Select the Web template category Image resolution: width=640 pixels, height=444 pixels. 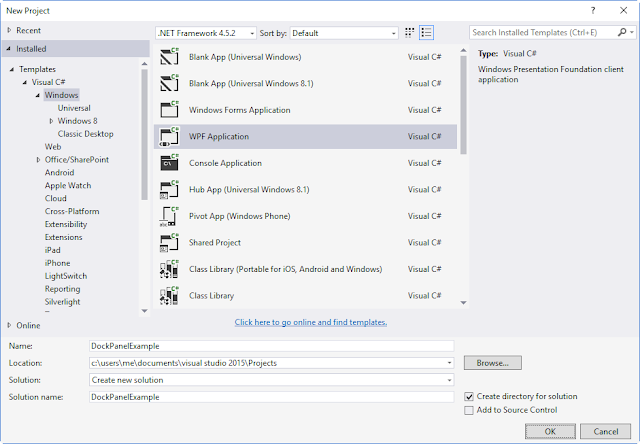pyautogui.click(x=53, y=147)
